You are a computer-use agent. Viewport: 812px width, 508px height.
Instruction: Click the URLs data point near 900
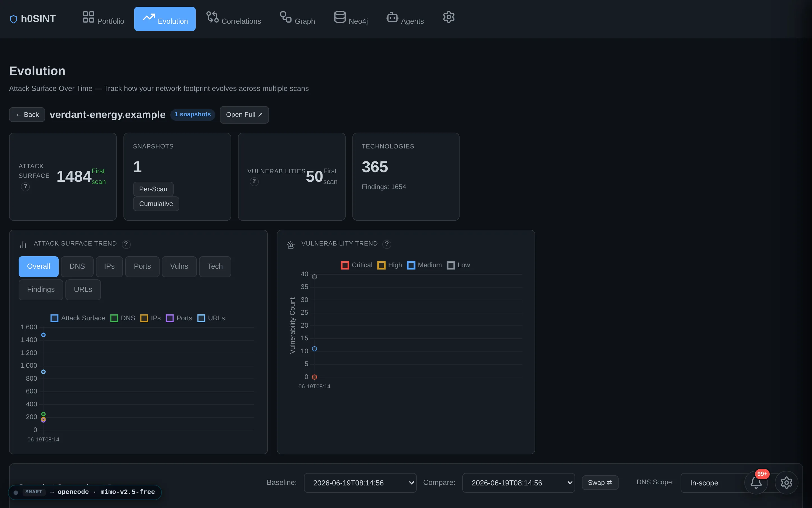[x=43, y=372]
